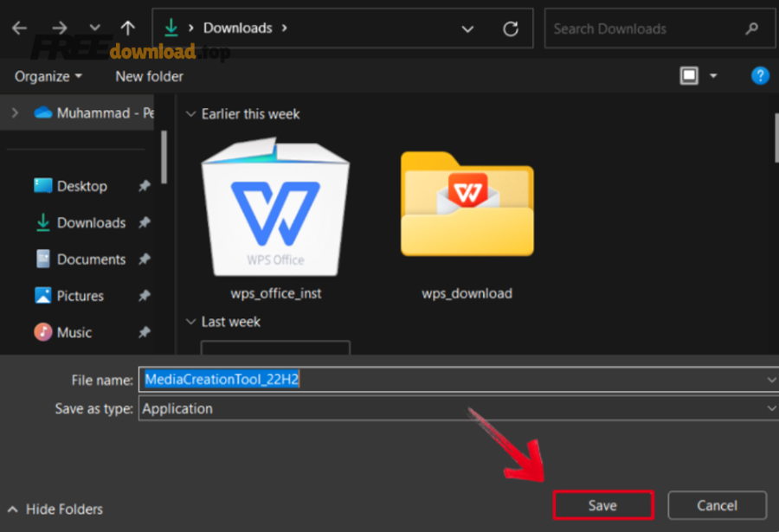
Task: Click Hide Folders toggle
Action: coord(55,510)
